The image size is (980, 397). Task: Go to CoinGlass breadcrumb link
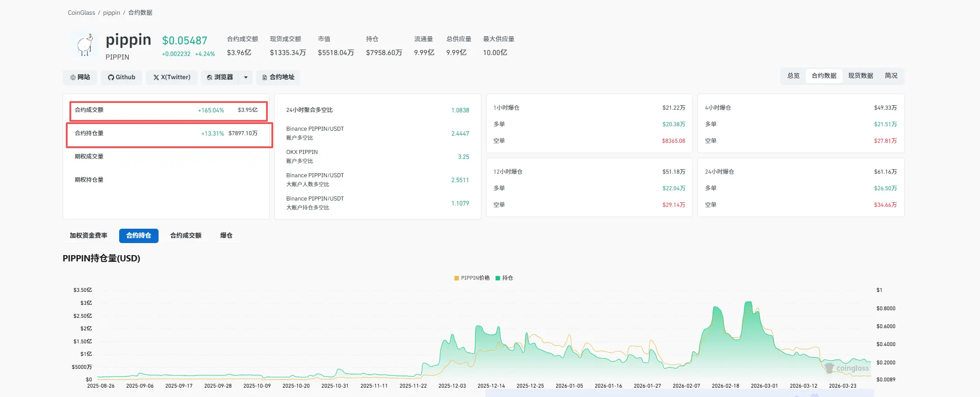coord(81,13)
